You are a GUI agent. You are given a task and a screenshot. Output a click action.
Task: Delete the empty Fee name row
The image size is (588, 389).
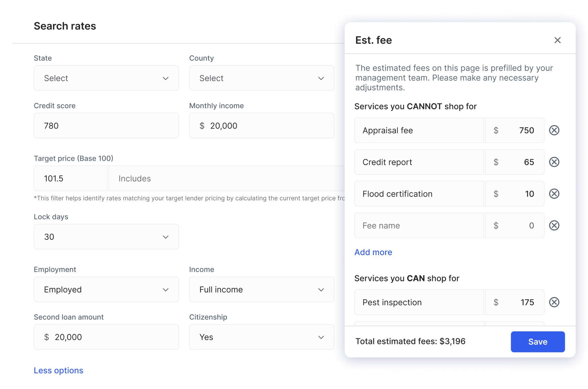[554, 226]
